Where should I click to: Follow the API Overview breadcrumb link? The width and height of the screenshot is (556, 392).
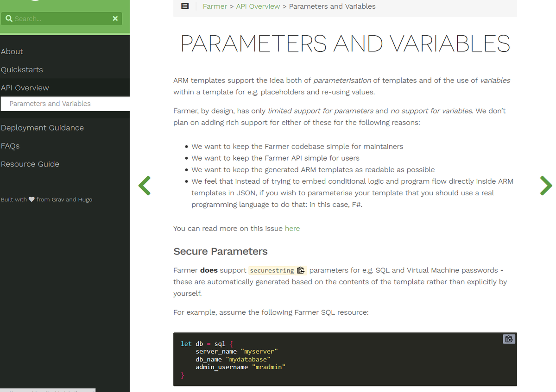[258, 6]
